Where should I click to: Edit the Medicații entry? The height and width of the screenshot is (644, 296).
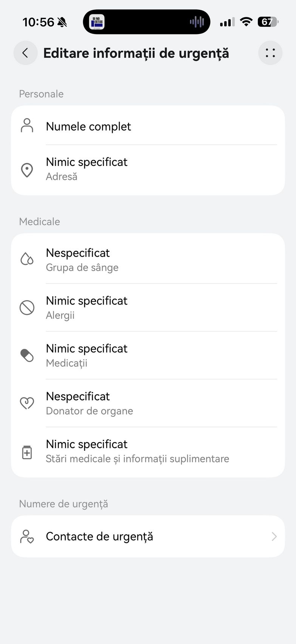coord(87,355)
